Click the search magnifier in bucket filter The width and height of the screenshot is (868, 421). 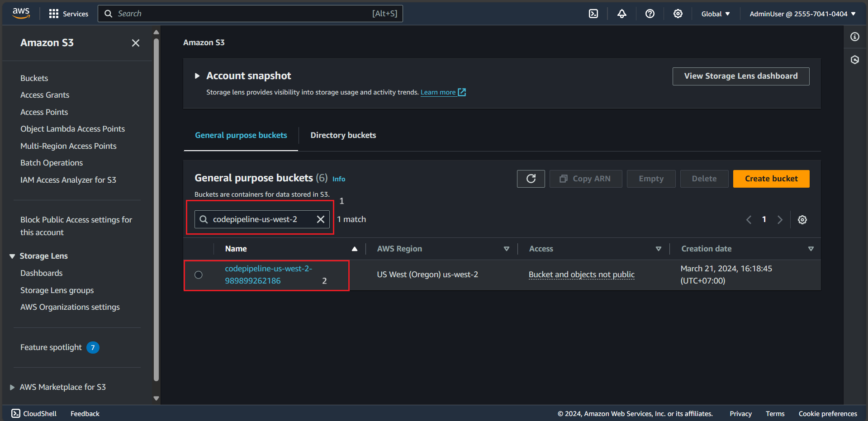coord(204,219)
